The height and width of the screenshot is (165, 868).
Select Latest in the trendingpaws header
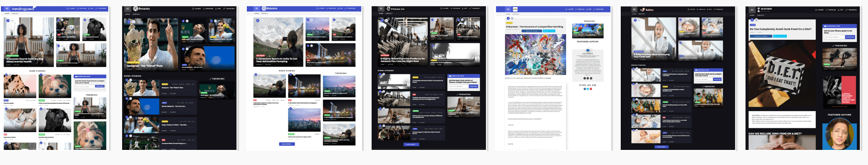tap(71, 9)
